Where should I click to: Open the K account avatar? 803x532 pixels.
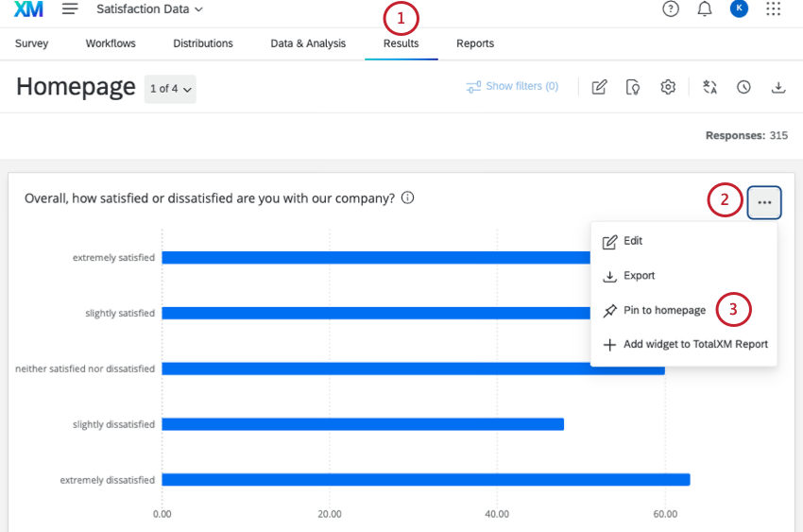pyautogui.click(x=739, y=9)
